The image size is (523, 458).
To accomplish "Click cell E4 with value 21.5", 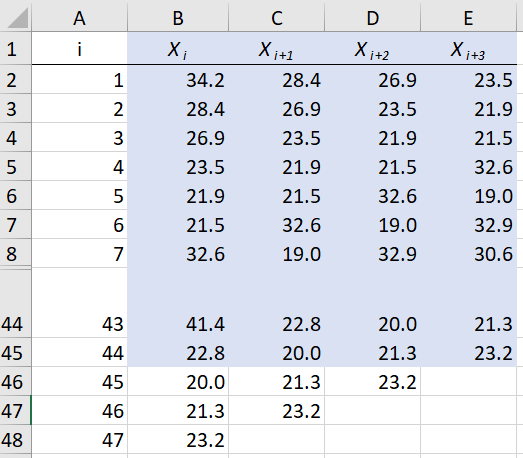I will (x=469, y=138).
